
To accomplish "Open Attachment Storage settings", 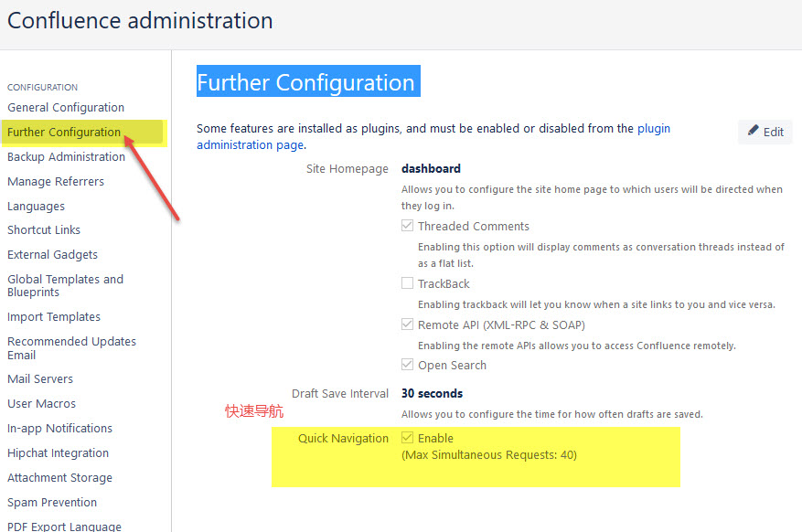I will 59,478.
